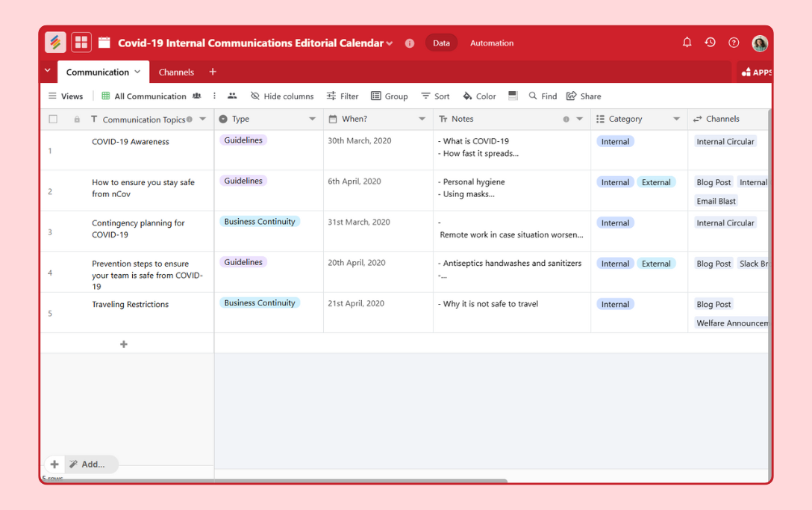The height and width of the screenshot is (510, 812).
Task: Open the user profile avatar
Action: click(760, 43)
